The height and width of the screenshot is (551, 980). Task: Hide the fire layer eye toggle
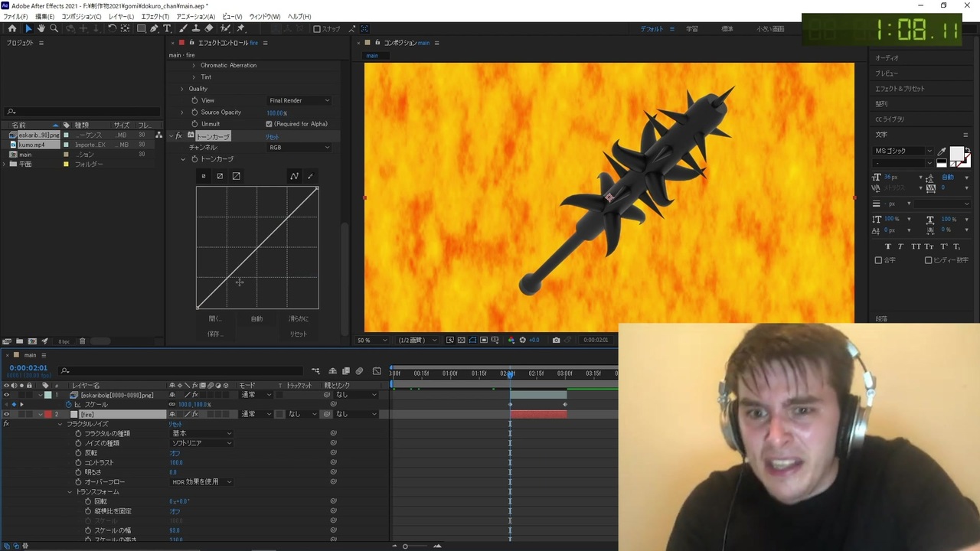pos(7,414)
